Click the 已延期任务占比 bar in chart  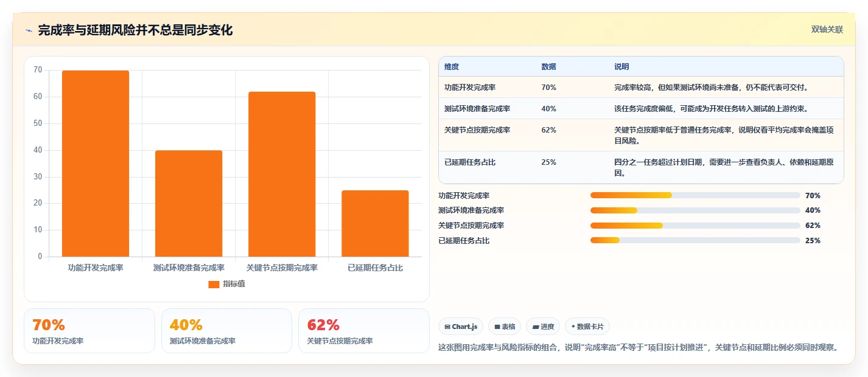375,224
